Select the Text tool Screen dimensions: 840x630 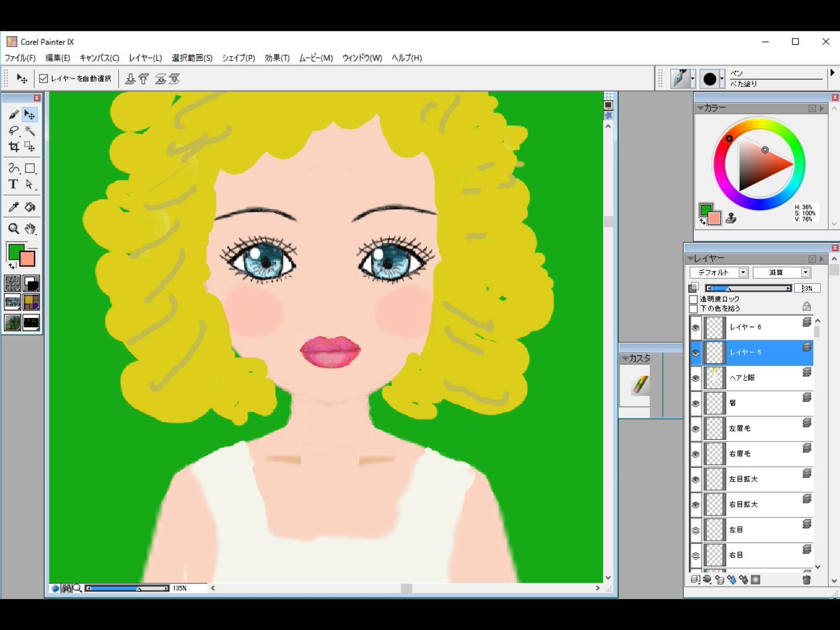click(13, 184)
